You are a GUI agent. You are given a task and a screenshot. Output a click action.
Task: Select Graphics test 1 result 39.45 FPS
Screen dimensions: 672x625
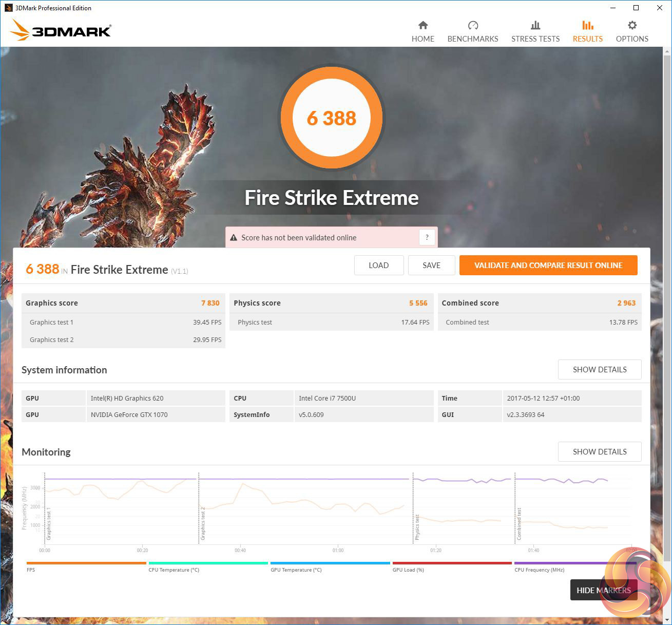(207, 323)
